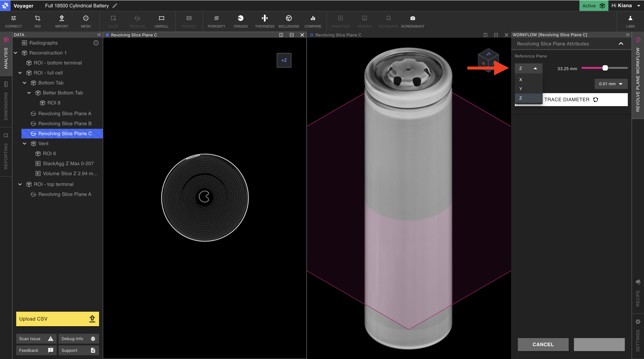
Task: Select the ROI crop tool
Action: (x=37, y=21)
